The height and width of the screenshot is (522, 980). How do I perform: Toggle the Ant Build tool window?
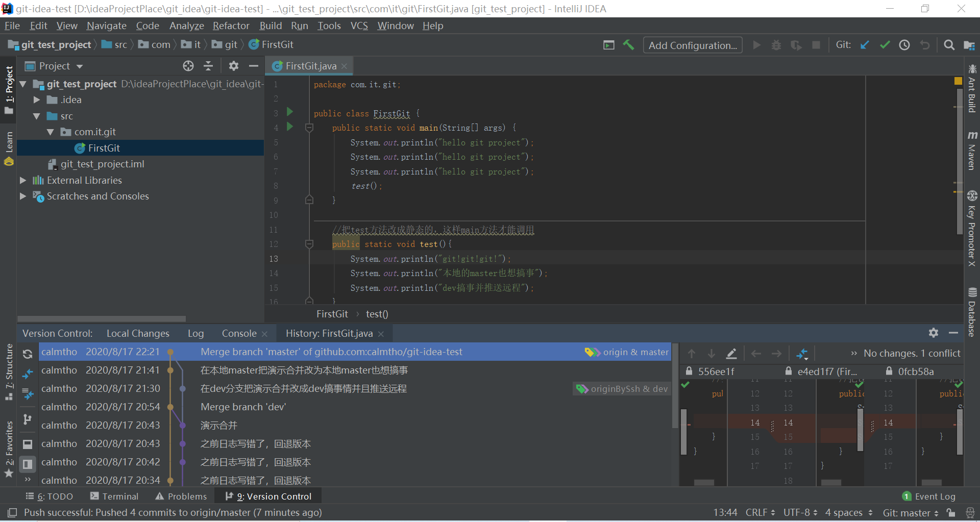tap(972, 88)
